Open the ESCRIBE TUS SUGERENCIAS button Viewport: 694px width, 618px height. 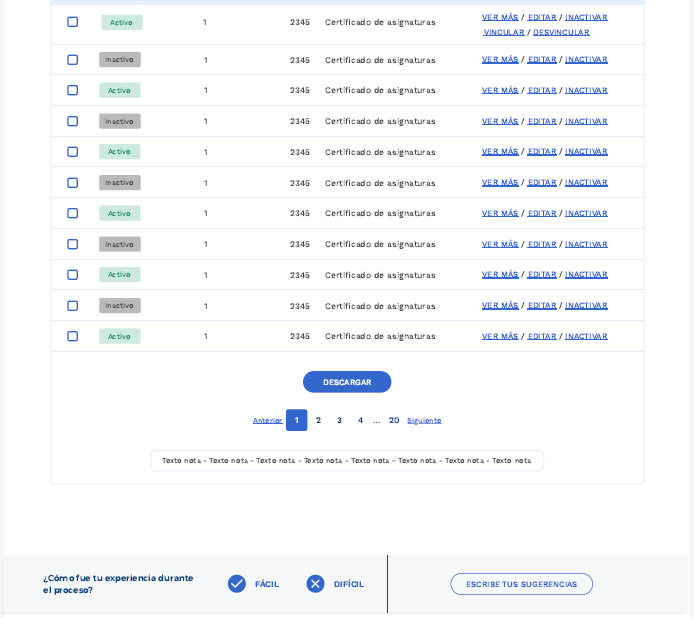(x=521, y=584)
